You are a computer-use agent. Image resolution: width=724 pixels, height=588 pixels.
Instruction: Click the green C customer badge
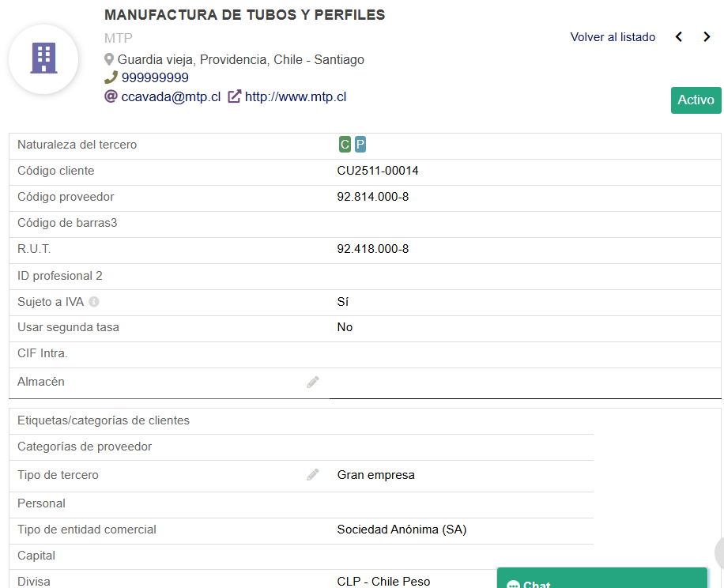click(x=345, y=145)
